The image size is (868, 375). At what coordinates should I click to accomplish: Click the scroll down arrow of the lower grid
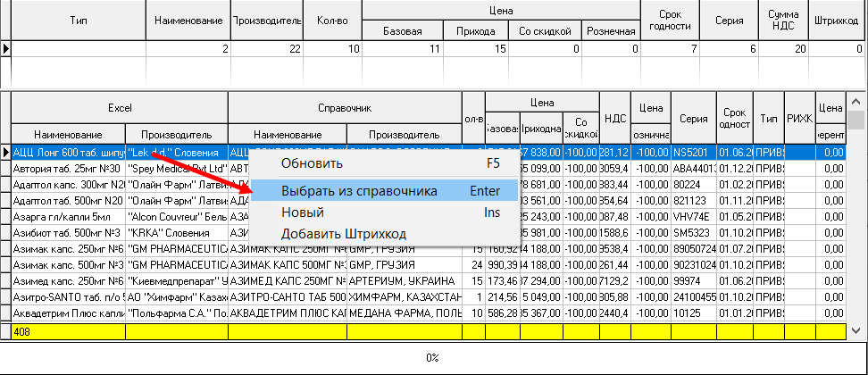pos(855,330)
